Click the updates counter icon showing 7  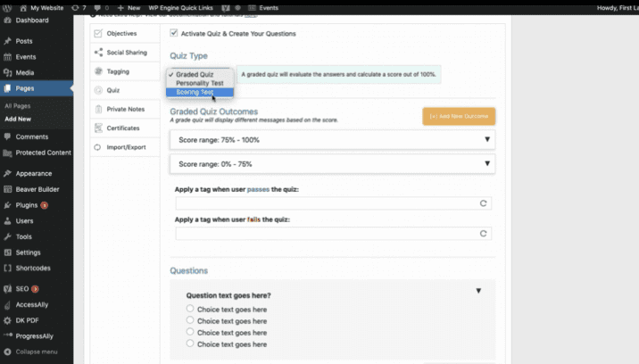(75, 8)
